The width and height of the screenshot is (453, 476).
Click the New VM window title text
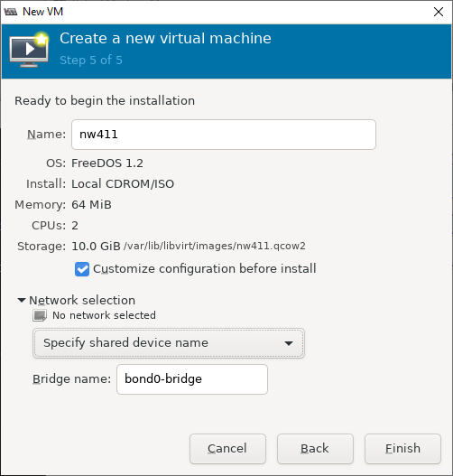tap(42, 12)
